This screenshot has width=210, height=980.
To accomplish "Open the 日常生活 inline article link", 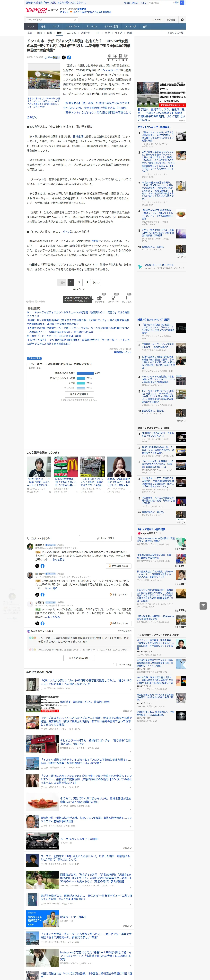I will point(79,137).
